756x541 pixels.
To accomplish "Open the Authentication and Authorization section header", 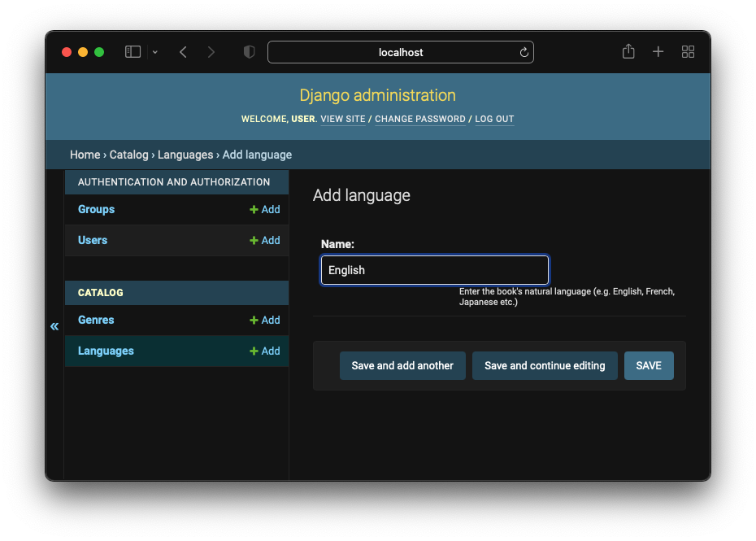I will pos(174,182).
